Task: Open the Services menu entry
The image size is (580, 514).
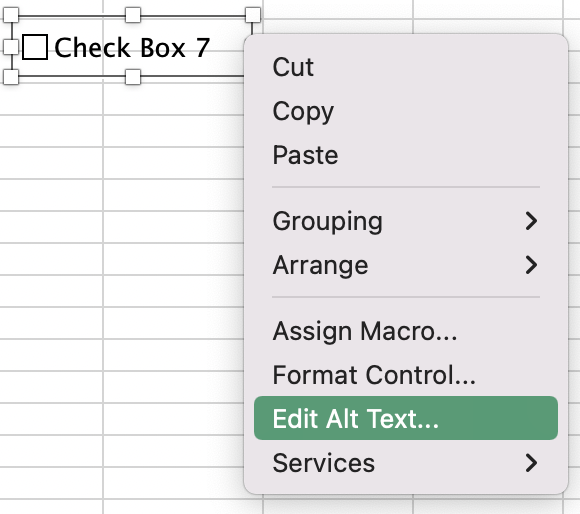Action: (x=406, y=463)
